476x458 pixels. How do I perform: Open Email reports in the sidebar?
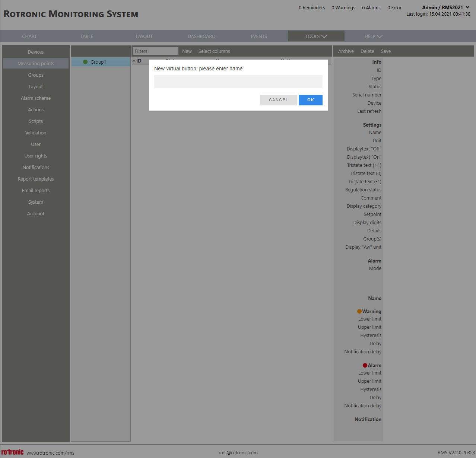click(x=36, y=190)
